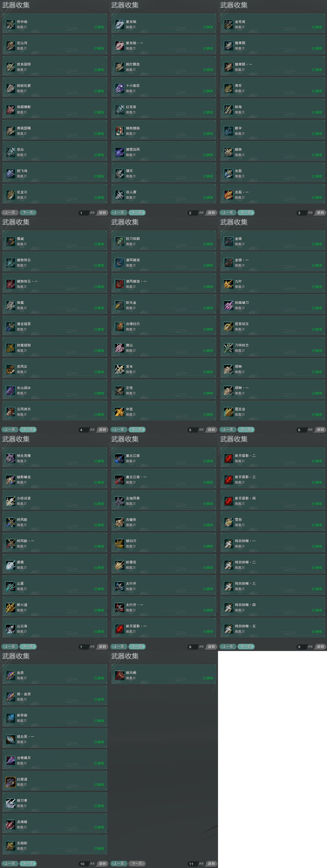Select the 狂刀惊鹊 weapon icon
The width and height of the screenshot is (327, 868).
[120, 241]
